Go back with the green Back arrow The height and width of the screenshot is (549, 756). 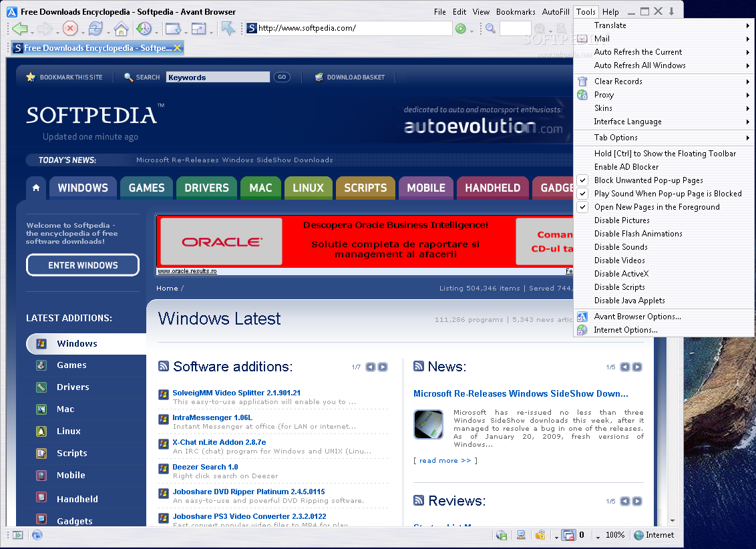[x=20, y=29]
